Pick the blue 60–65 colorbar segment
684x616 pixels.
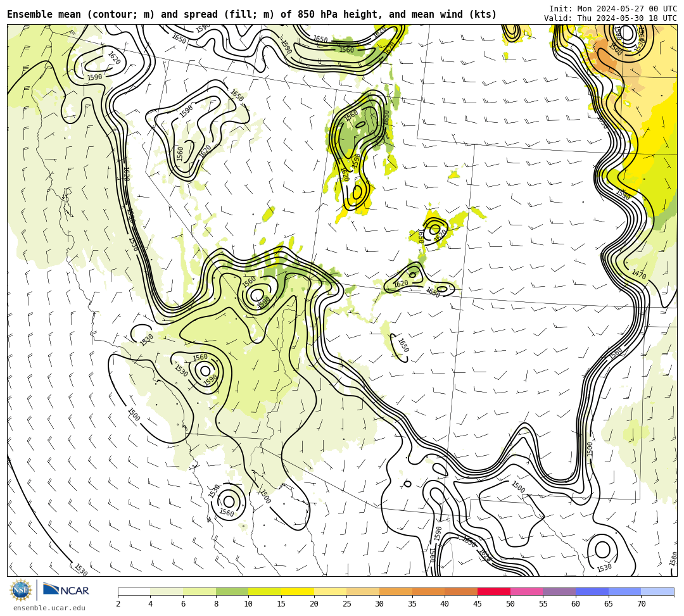592,591
